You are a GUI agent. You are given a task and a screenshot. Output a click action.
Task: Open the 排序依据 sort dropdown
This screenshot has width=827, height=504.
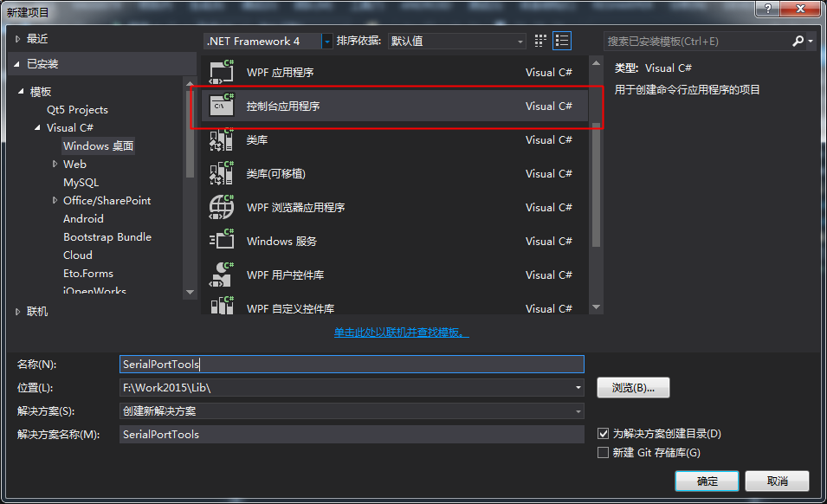(520, 41)
